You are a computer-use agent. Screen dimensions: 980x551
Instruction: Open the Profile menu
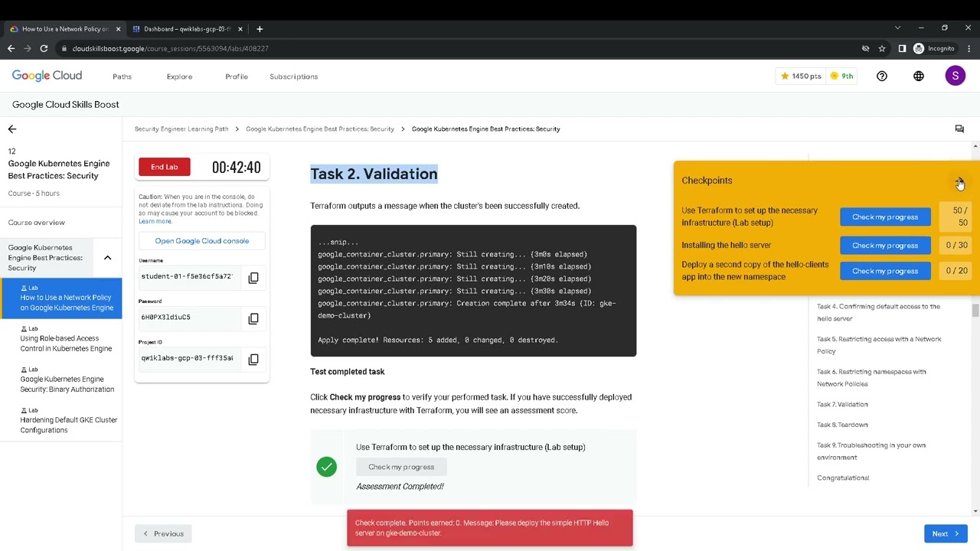pos(237,77)
